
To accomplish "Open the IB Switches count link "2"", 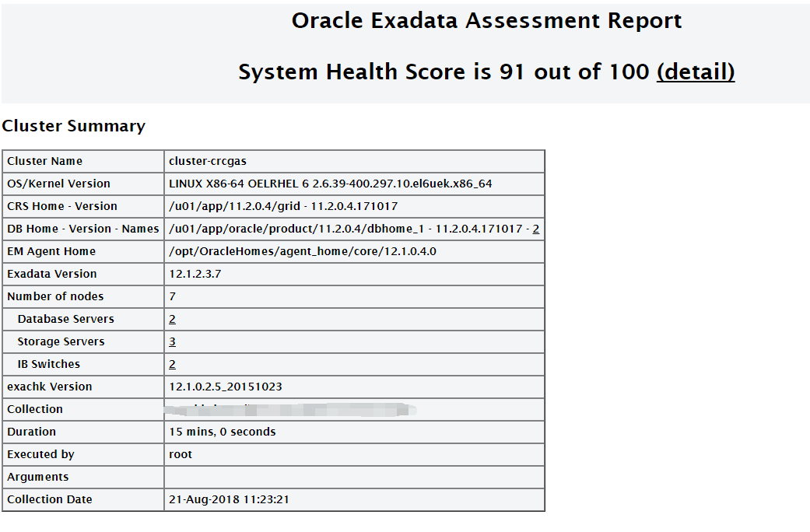I will [172, 364].
